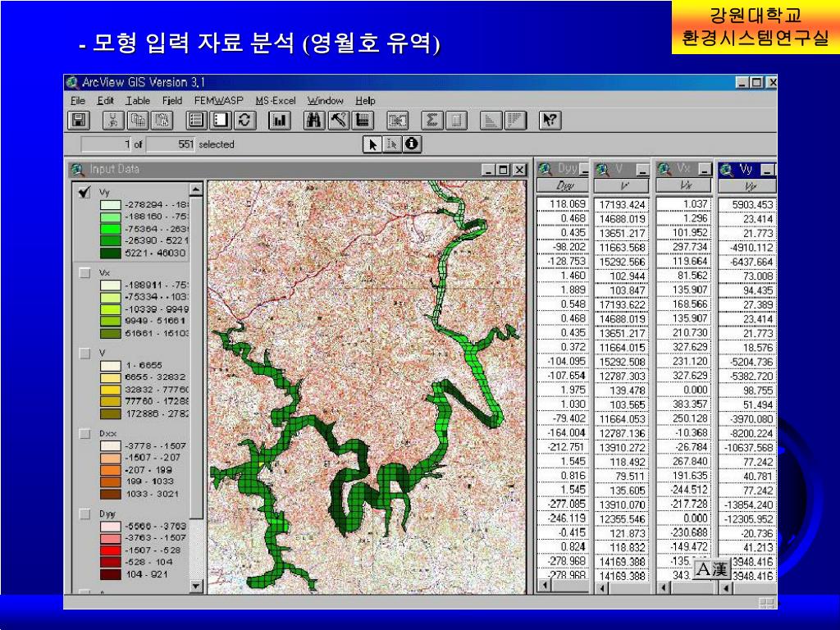Select the black pointer Select tool
Viewport: 840px width, 630px height.
(x=372, y=144)
